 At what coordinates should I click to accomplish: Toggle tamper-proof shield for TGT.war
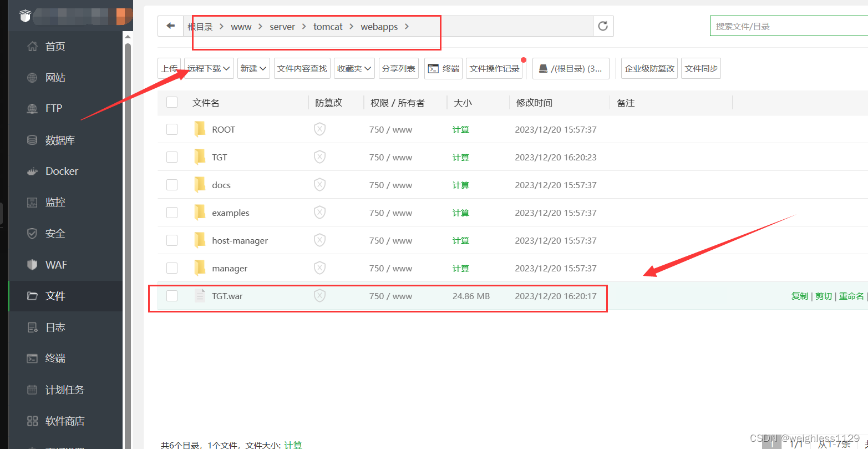click(x=319, y=296)
